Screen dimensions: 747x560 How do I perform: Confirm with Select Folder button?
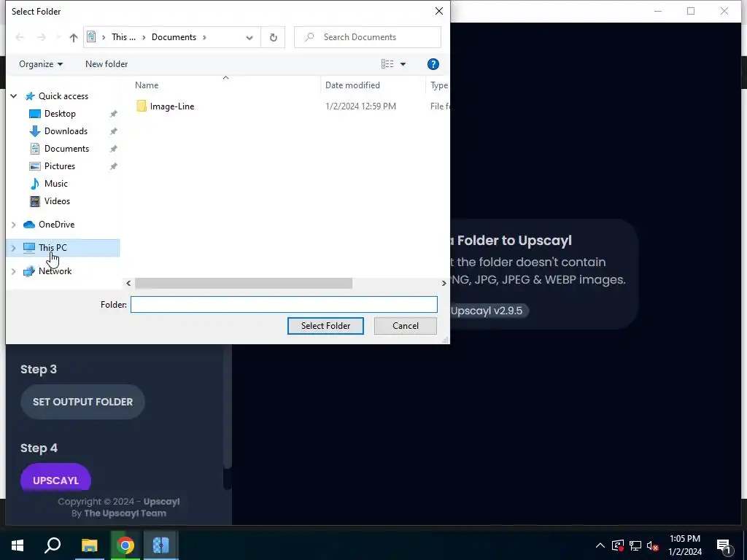pos(325,326)
